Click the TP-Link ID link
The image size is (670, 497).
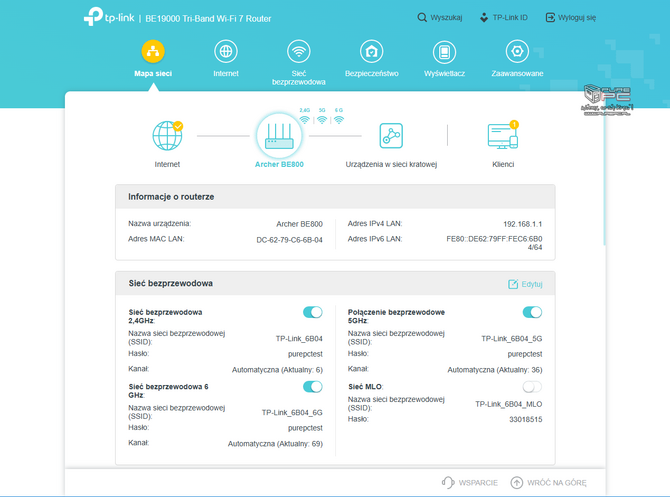point(510,18)
